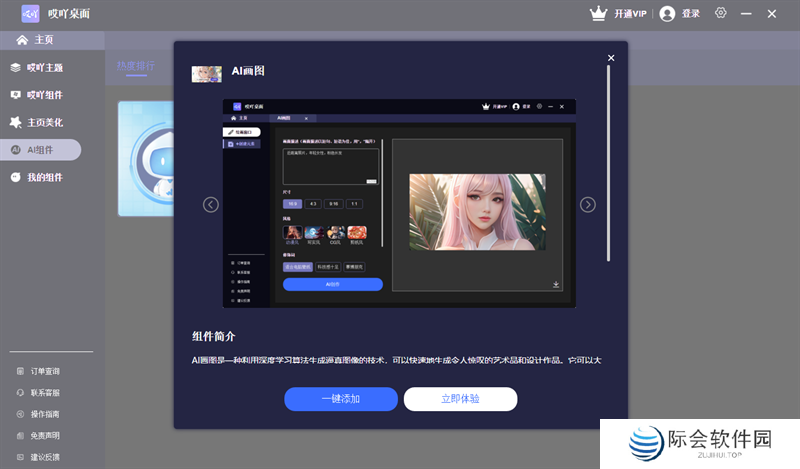The width and height of the screenshot is (800, 469).
Task: Click the AI画图 preview screenshot
Action: click(x=399, y=203)
